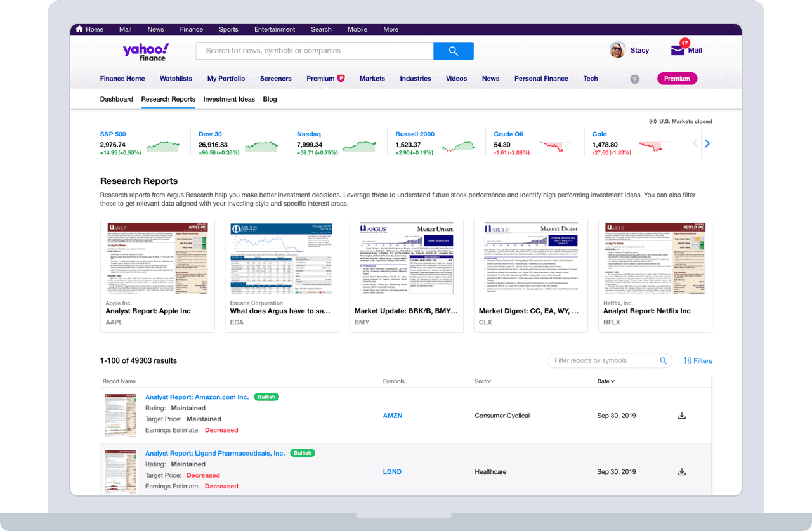Go to Finance Home
This screenshot has width=812, height=531.
coord(122,79)
